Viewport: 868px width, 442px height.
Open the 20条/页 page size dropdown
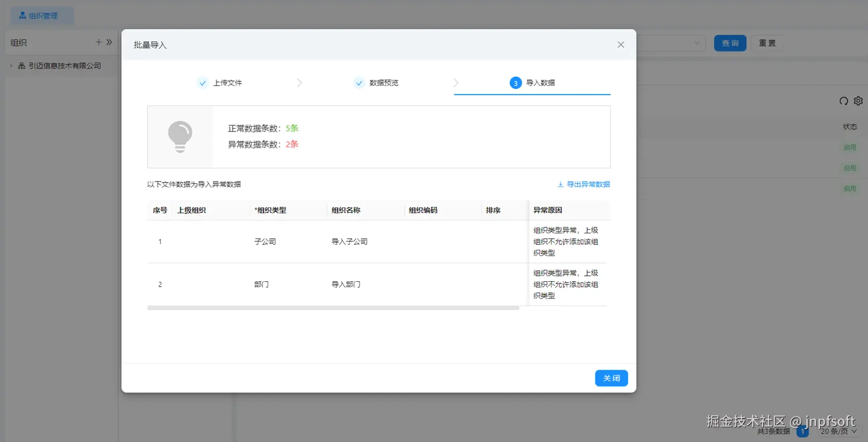click(838, 431)
